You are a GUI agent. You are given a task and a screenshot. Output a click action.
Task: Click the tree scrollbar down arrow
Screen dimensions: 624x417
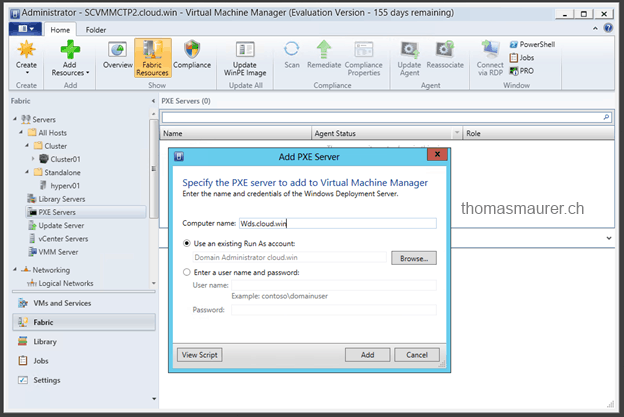click(x=154, y=283)
